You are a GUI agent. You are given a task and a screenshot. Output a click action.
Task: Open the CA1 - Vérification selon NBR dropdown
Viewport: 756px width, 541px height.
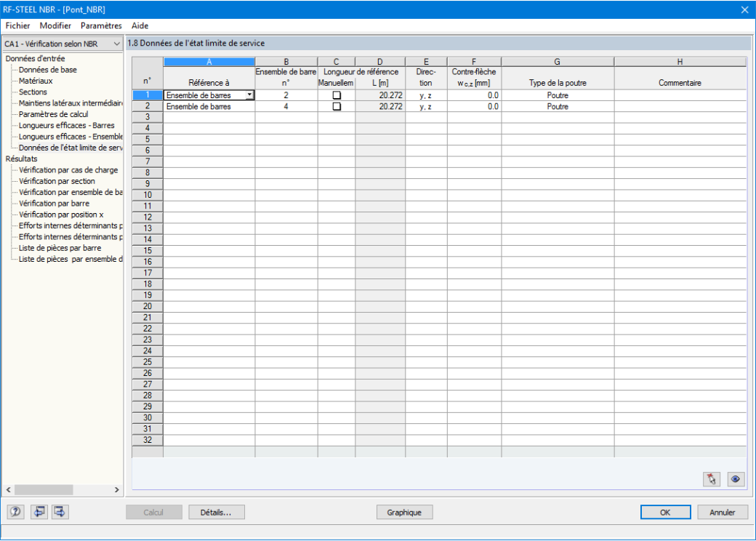tap(63, 44)
